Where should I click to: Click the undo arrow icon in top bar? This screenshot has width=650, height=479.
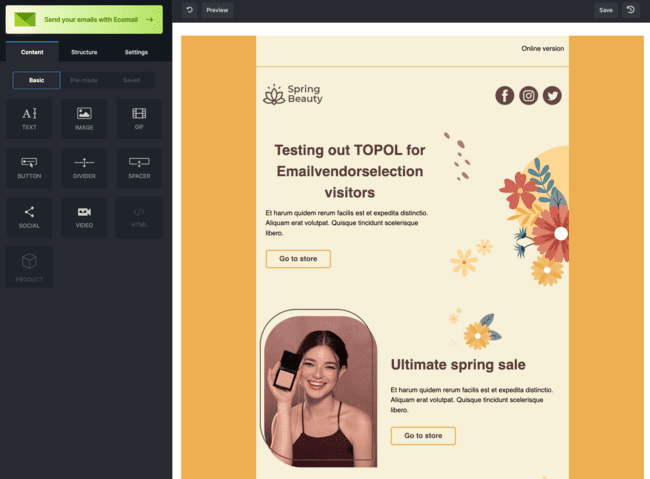coord(189,10)
